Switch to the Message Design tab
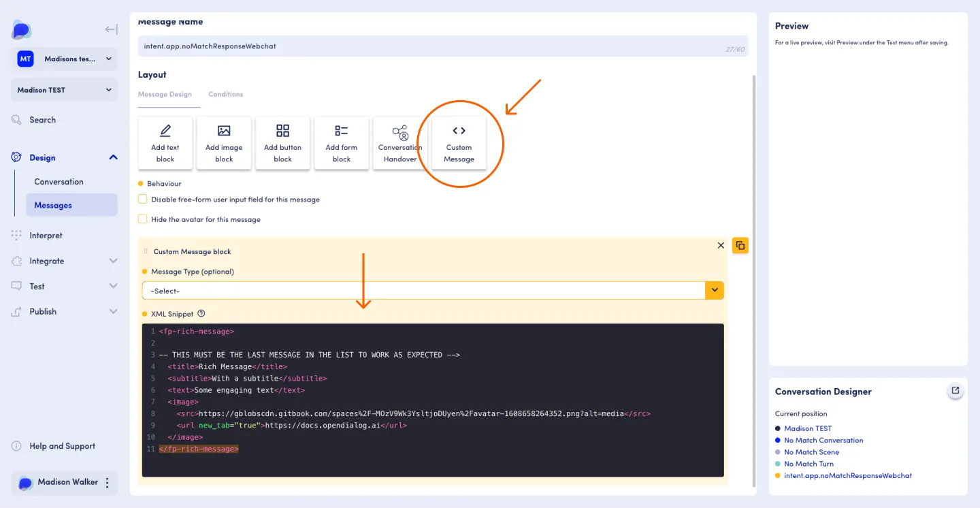This screenshot has width=980, height=508. click(x=165, y=94)
